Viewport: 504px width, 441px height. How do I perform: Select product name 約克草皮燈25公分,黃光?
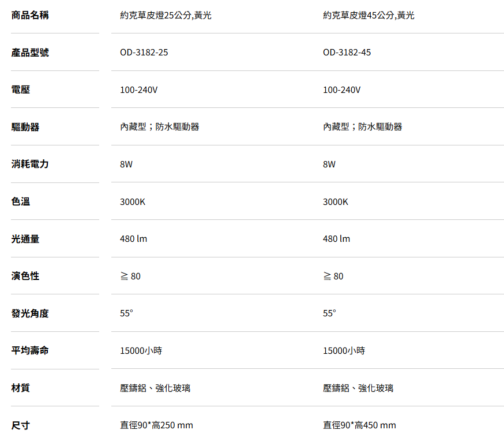click(x=166, y=16)
